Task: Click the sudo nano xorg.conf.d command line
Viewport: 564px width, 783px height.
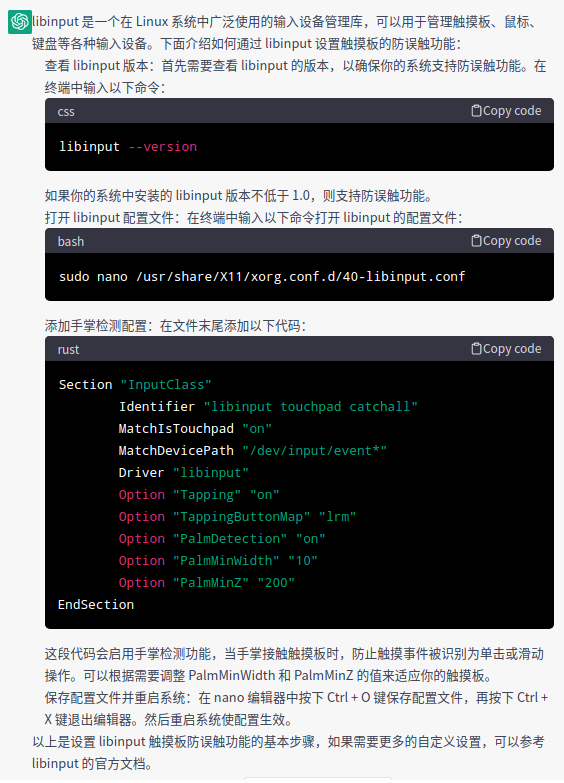Action: (262, 277)
